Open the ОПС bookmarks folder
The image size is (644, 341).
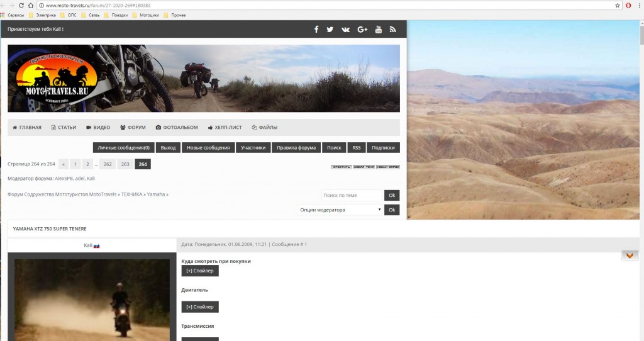click(x=68, y=15)
